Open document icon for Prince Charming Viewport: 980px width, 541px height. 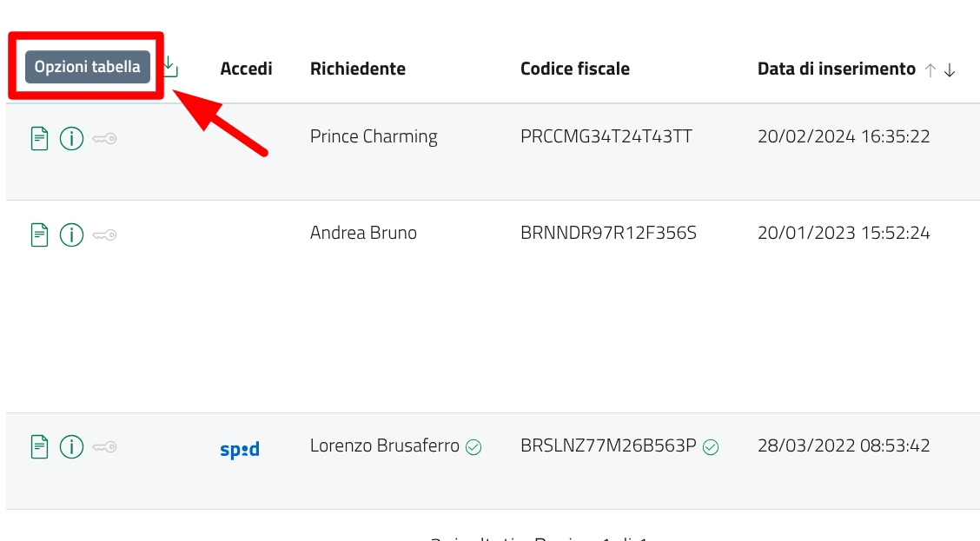[39, 138]
